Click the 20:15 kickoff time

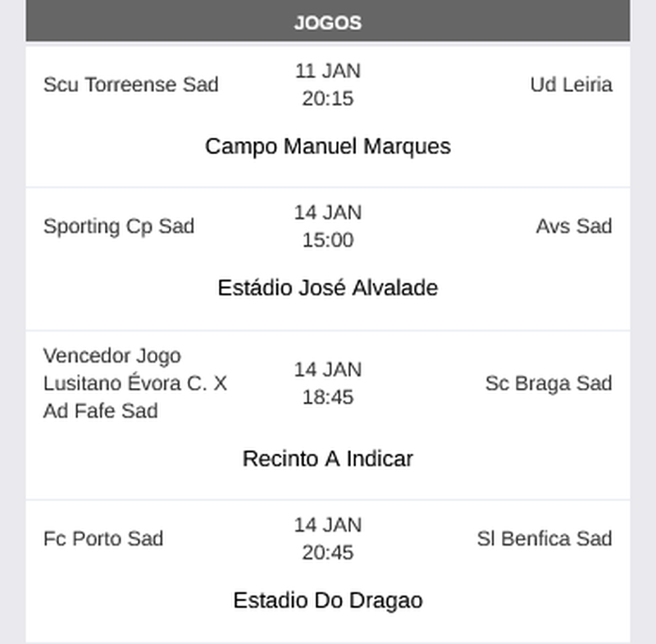328,98
